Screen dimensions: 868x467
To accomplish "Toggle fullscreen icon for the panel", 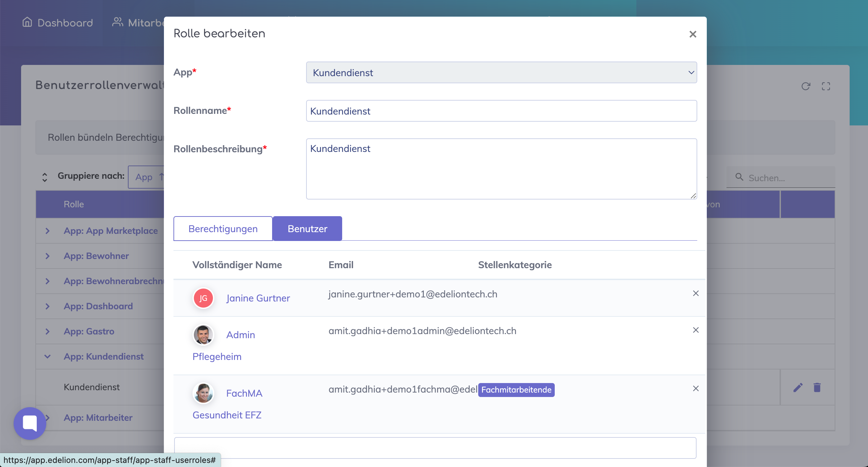I will point(826,86).
